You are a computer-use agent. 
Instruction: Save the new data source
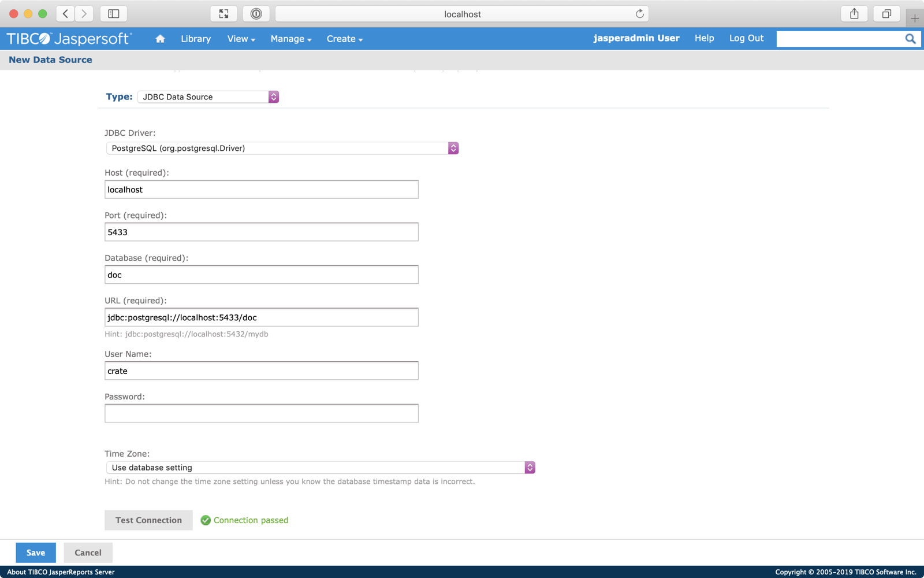coord(36,553)
